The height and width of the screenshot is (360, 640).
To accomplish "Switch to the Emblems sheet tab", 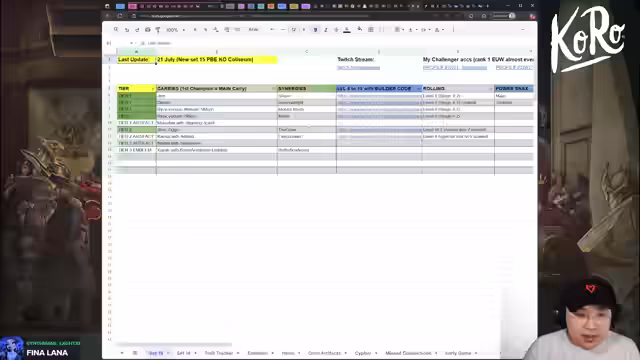I will click(x=258, y=353).
